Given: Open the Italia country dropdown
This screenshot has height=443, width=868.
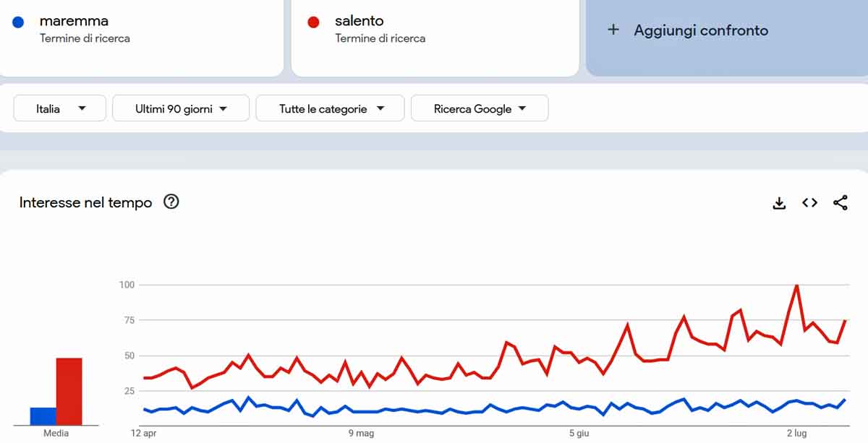Looking at the screenshot, I should pos(60,108).
